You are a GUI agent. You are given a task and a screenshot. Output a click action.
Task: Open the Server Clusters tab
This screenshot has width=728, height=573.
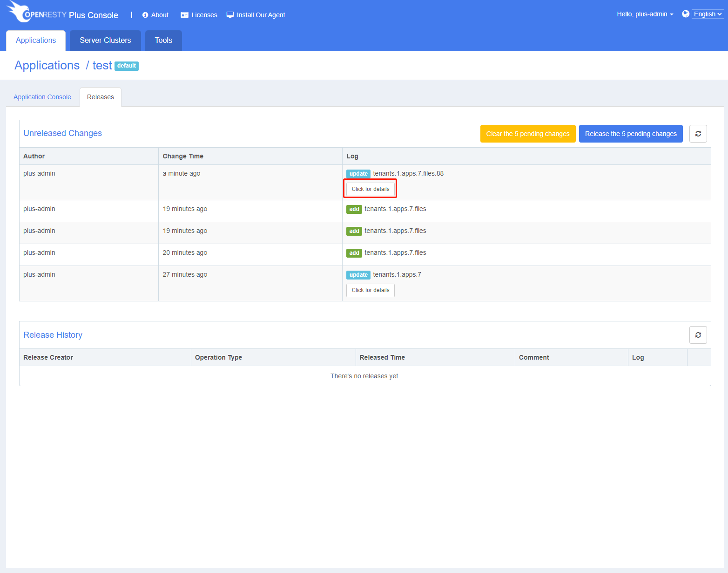(x=105, y=41)
